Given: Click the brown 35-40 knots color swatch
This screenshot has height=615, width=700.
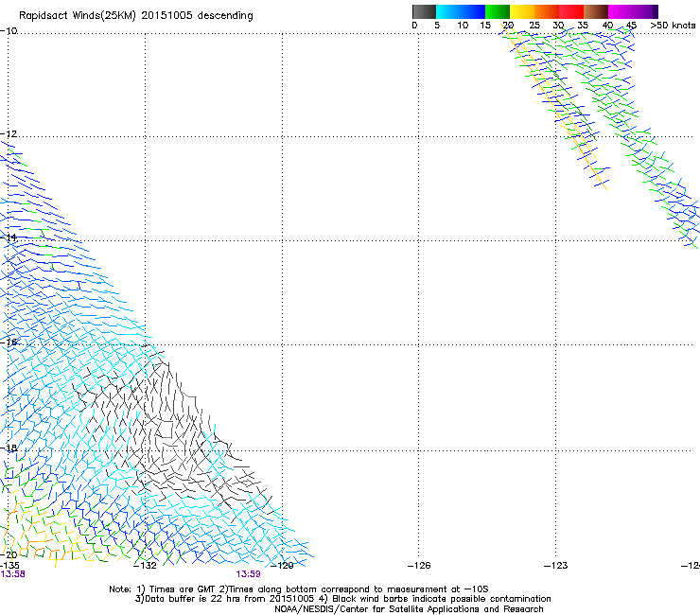Looking at the screenshot, I should tap(596, 11).
